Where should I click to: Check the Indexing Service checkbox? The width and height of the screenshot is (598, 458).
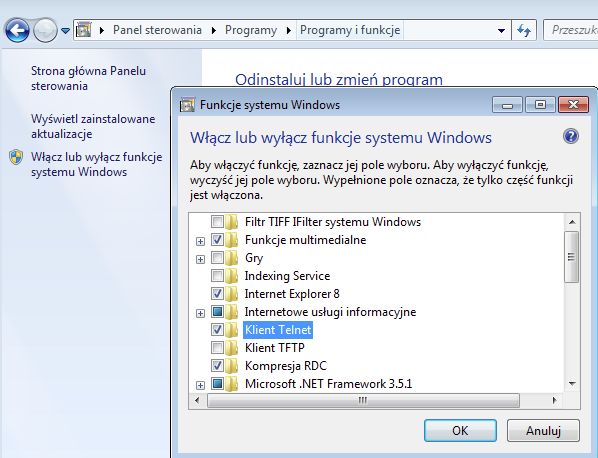[217, 275]
